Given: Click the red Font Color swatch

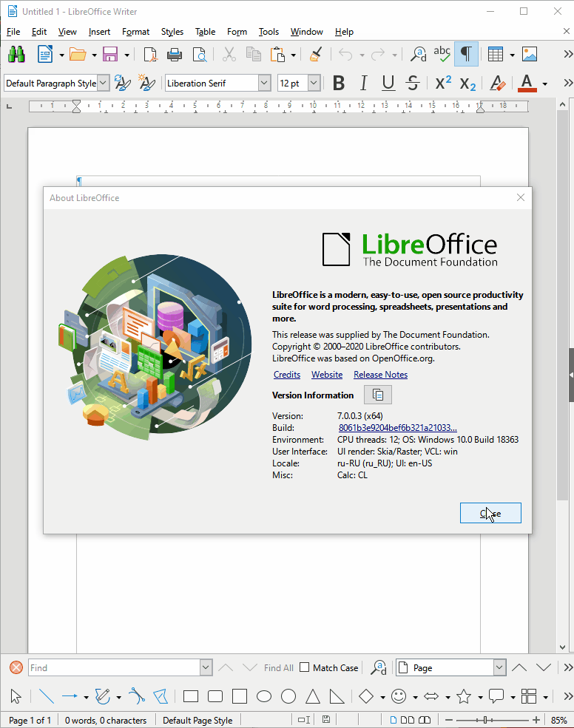Looking at the screenshot, I should [527, 84].
